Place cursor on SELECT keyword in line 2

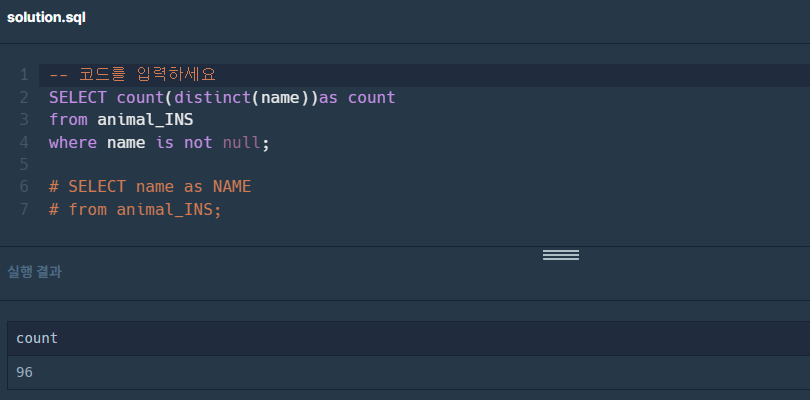pos(77,97)
